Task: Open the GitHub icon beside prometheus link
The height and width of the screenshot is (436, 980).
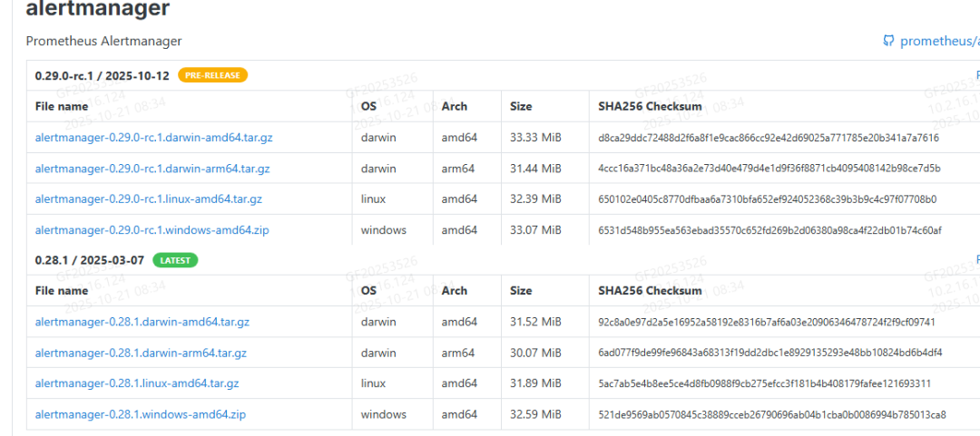Action: [x=888, y=41]
